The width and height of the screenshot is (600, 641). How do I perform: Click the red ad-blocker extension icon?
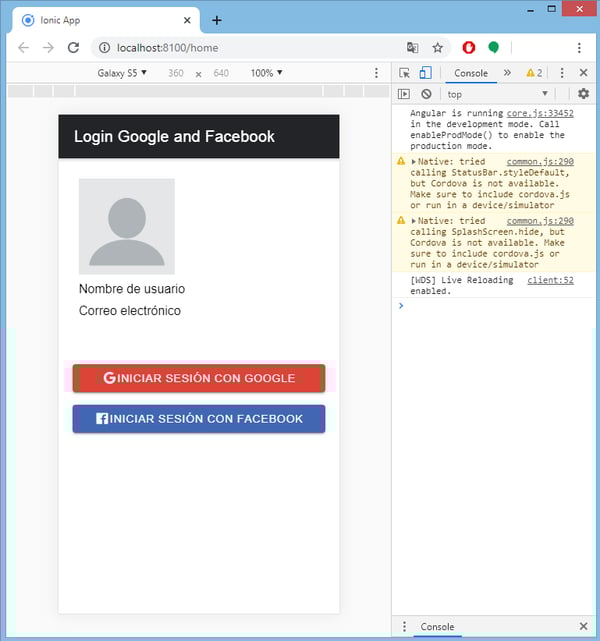tap(468, 47)
